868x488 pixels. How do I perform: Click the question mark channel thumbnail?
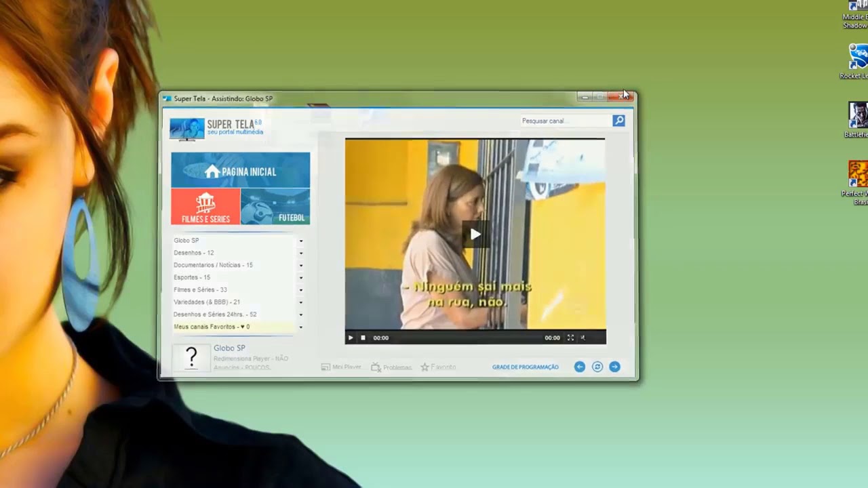[191, 357]
